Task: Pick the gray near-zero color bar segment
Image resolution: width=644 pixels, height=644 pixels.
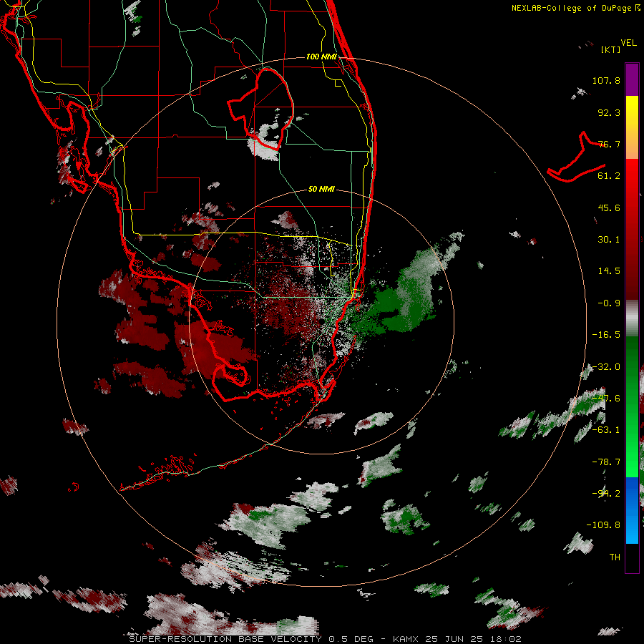Action: 632,318
